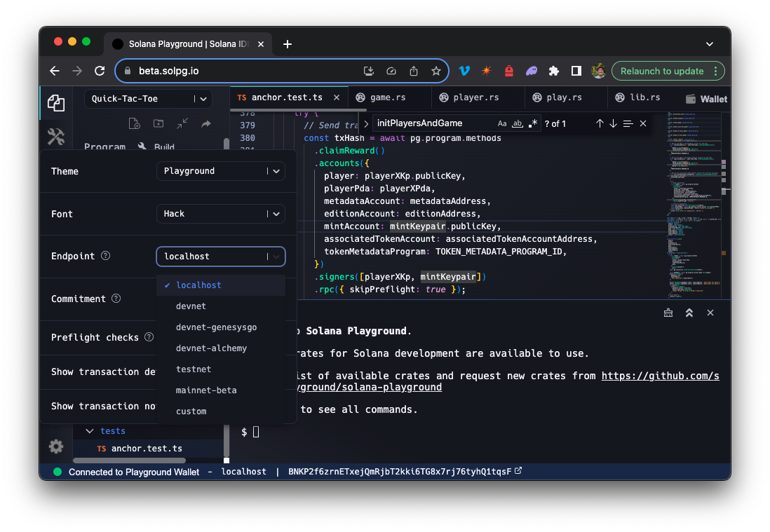Open browser side panel
770x532 pixels.
[576, 71]
